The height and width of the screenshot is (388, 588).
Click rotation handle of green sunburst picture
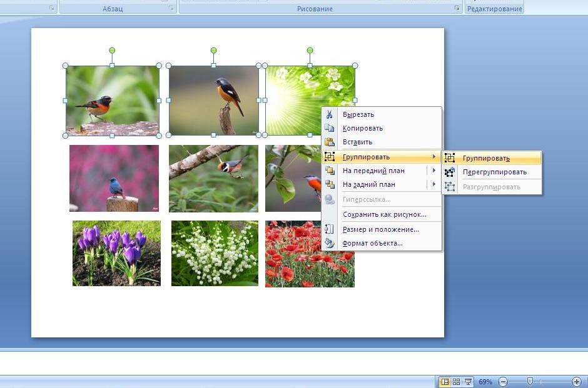tap(310, 50)
